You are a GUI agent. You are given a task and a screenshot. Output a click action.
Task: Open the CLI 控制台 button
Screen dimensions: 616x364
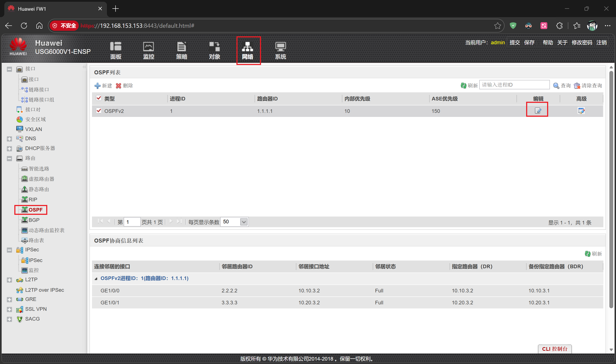(554, 349)
